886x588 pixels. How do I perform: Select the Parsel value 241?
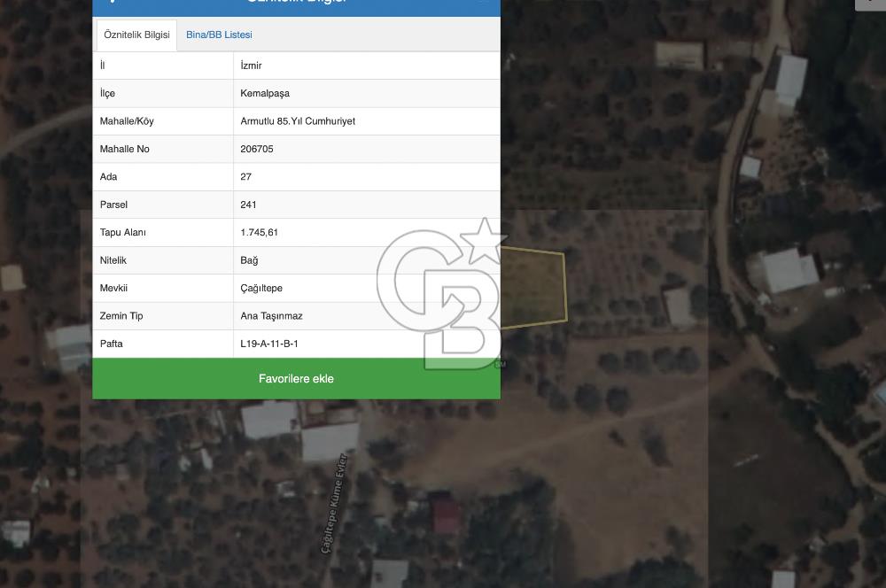[248, 205]
